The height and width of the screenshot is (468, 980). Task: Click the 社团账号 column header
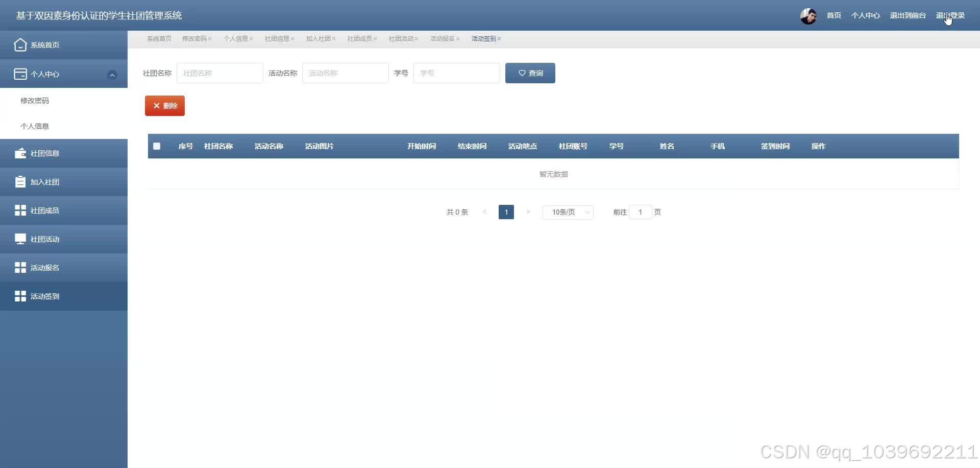(x=573, y=147)
